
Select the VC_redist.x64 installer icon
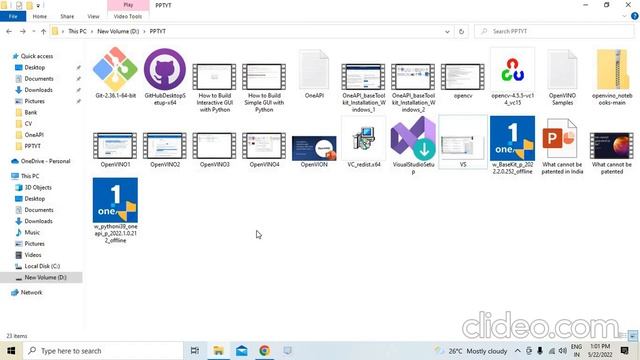tap(363, 138)
